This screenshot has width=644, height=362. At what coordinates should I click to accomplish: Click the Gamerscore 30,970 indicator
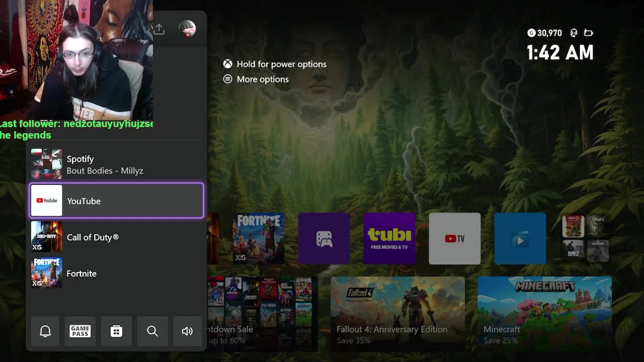pyautogui.click(x=545, y=33)
